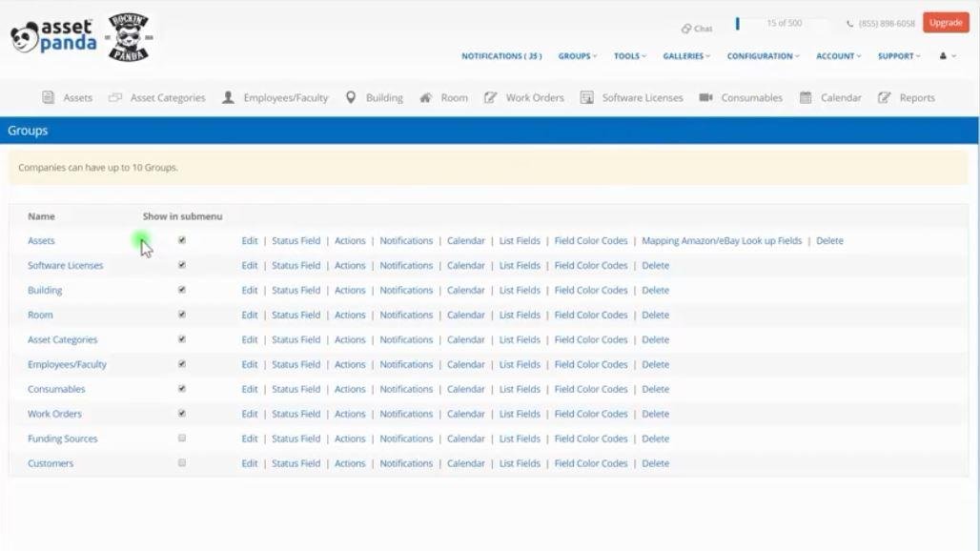Click the 15 of 500 usage progress bar
The height and width of the screenshot is (551, 980).
(782, 23)
